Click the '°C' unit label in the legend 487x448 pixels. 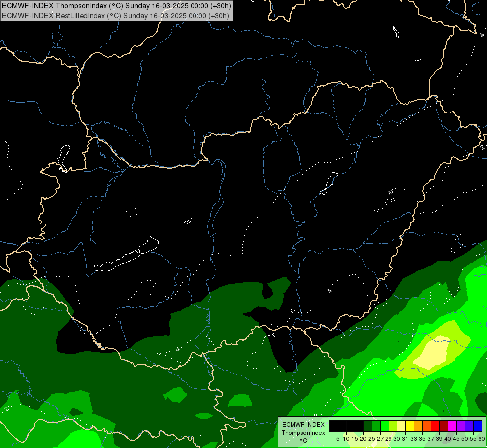[x=304, y=441]
